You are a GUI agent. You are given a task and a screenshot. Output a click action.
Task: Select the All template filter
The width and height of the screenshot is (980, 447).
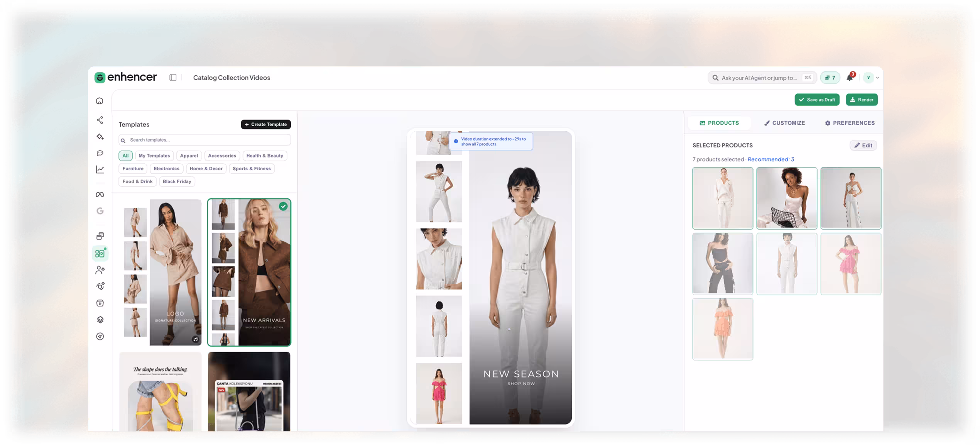click(x=125, y=156)
